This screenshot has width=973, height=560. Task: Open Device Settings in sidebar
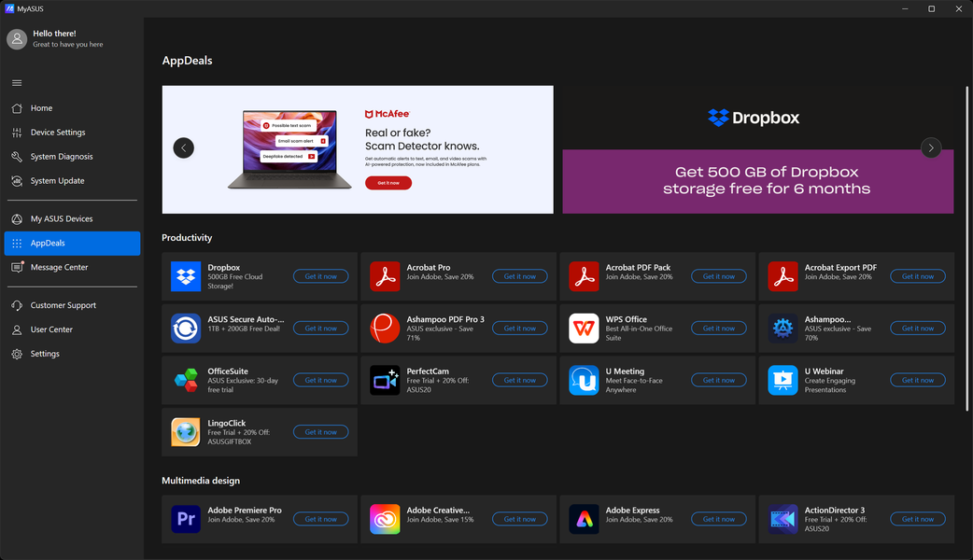(x=72, y=133)
